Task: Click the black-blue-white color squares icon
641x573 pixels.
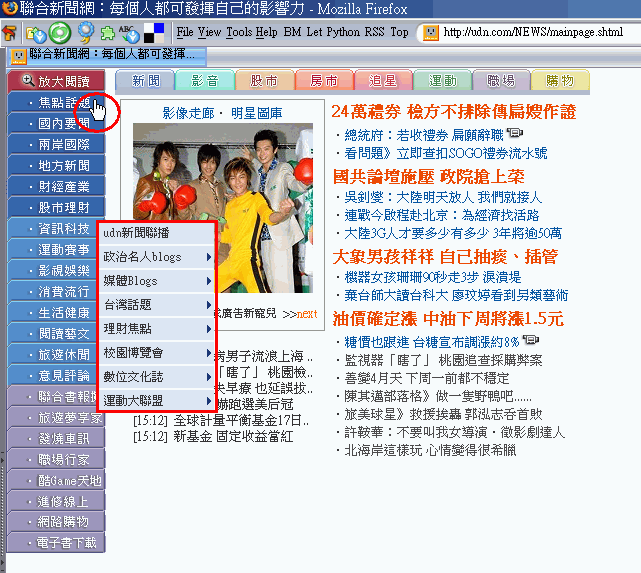Action: pos(154,33)
